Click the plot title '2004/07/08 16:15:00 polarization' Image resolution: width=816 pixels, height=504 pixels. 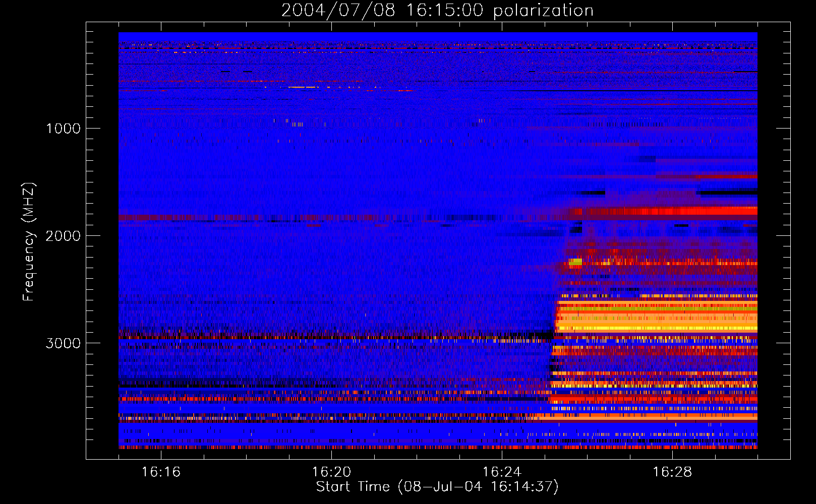437,11
